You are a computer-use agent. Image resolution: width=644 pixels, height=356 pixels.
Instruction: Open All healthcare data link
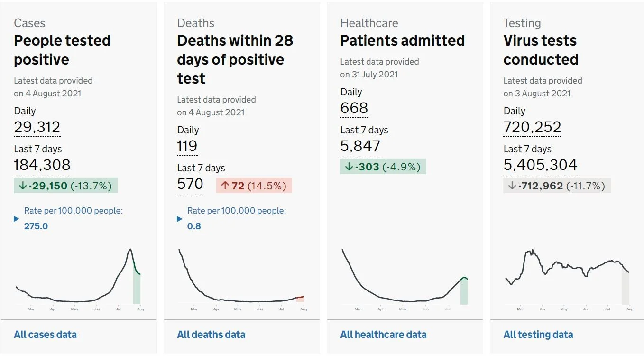click(383, 335)
